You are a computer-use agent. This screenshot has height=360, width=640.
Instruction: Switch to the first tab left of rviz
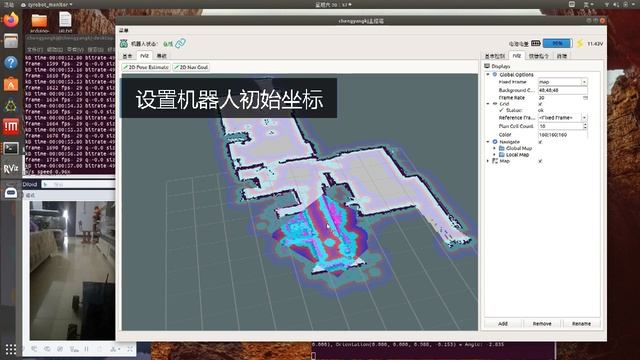pos(128,56)
